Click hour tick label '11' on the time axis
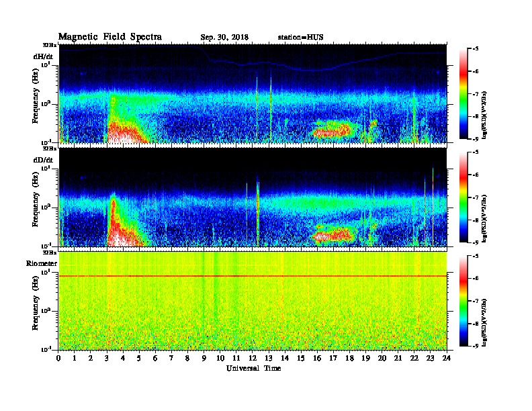 coord(236,359)
